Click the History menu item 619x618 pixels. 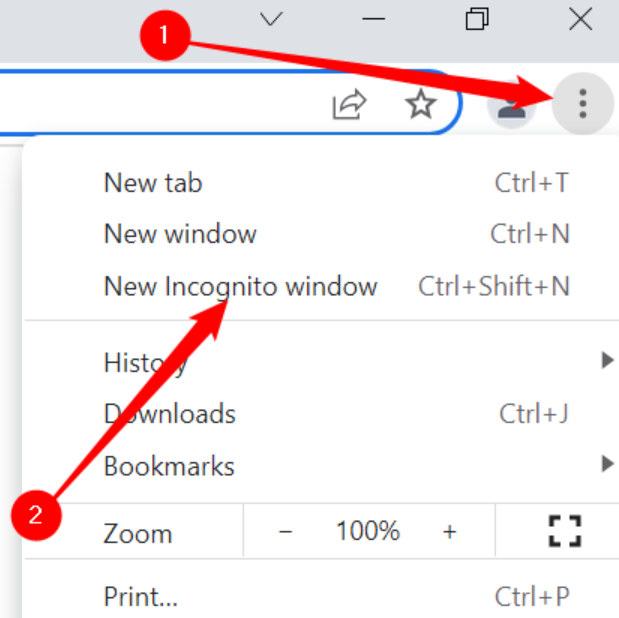tap(145, 362)
